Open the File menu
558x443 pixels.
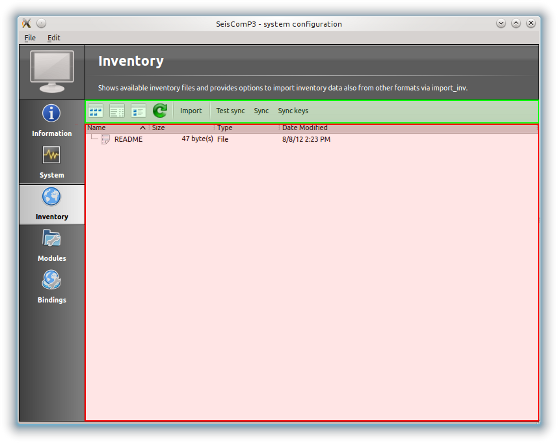coord(30,37)
